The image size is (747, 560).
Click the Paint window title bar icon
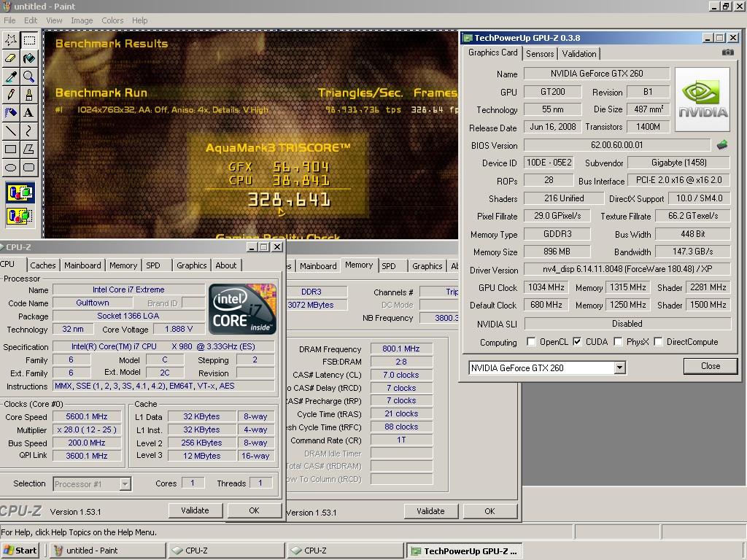pyautogui.click(x=7, y=6)
